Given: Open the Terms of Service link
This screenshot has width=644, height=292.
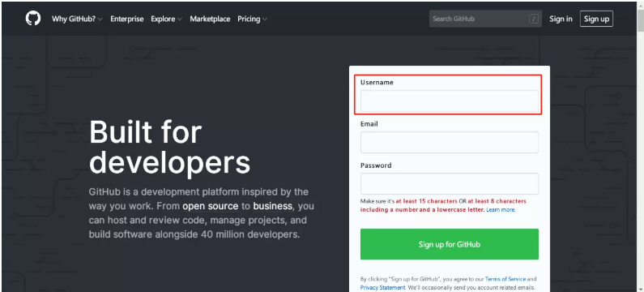Looking at the screenshot, I should tap(505, 279).
